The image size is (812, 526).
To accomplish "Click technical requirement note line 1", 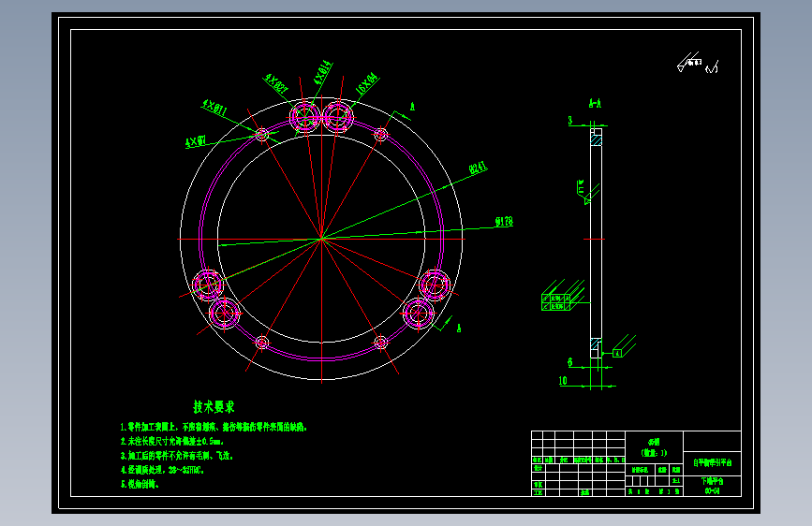I will (214, 427).
